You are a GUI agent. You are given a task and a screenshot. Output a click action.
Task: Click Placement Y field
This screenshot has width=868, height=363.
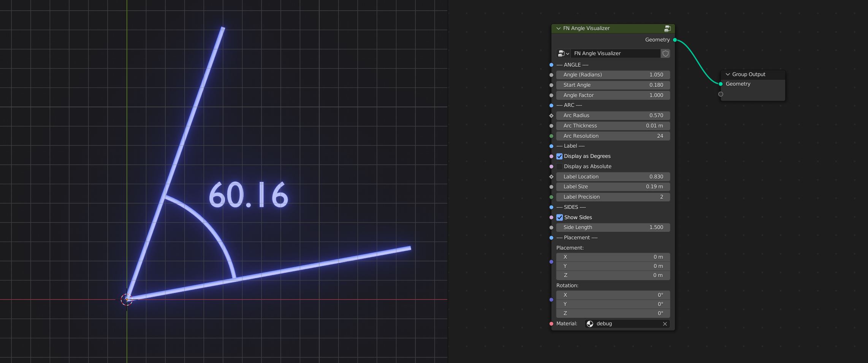pyautogui.click(x=613, y=266)
